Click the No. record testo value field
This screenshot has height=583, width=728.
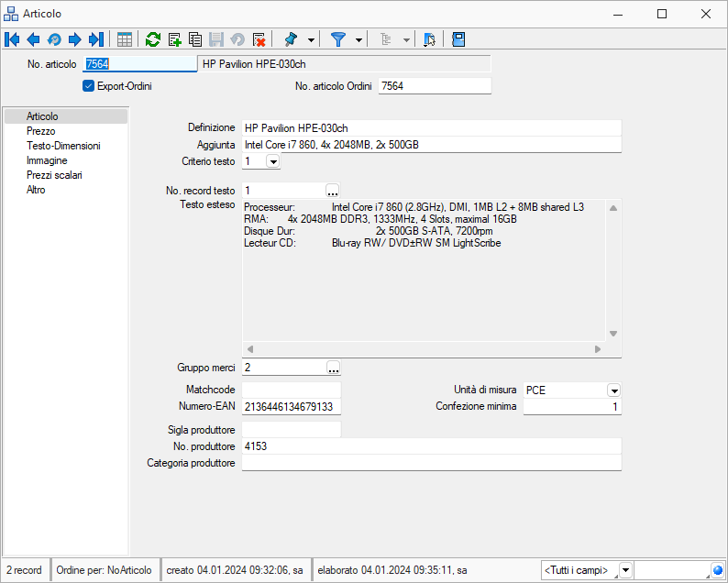point(283,191)
